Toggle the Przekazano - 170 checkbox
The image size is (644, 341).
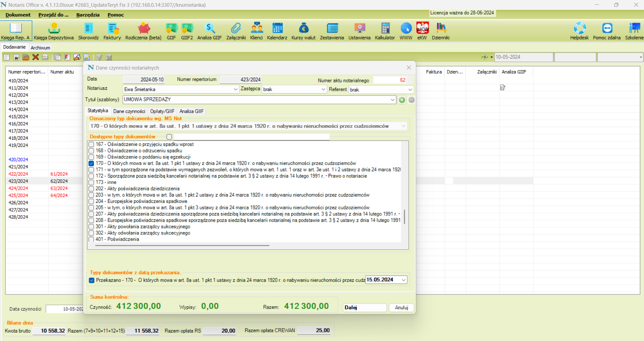tap(92, 280)
